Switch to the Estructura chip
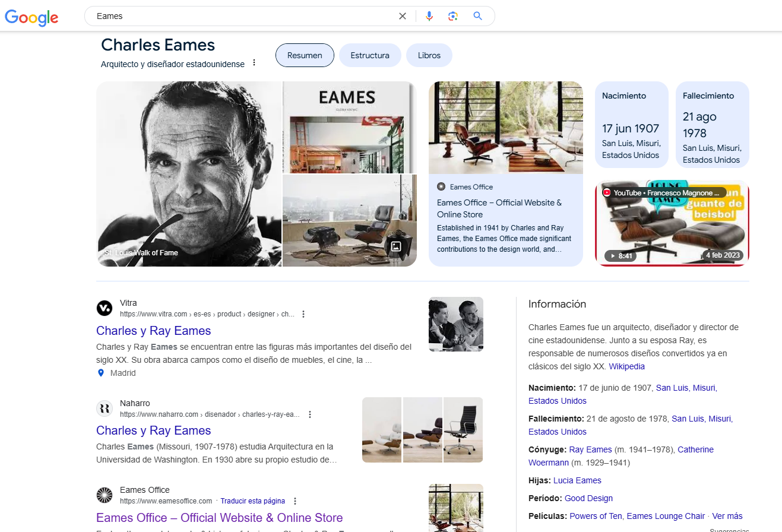 (370, 55)
